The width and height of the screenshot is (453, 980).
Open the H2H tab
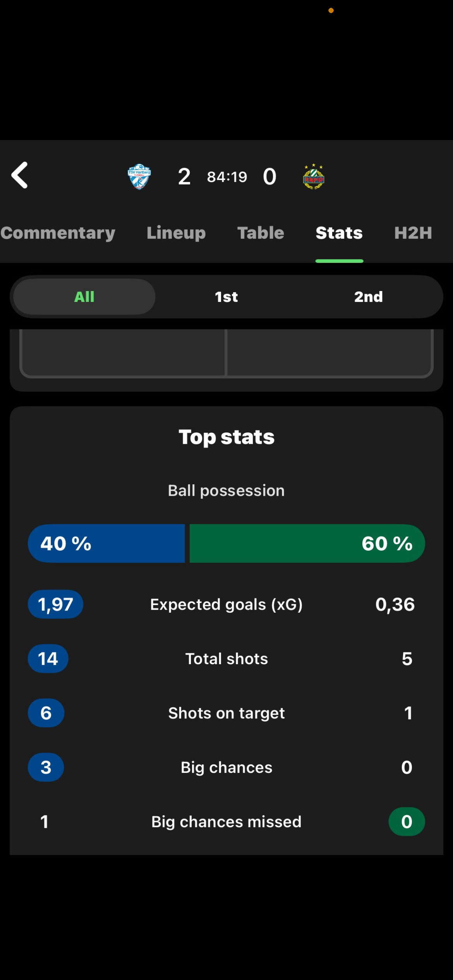[x=413, y=233]
